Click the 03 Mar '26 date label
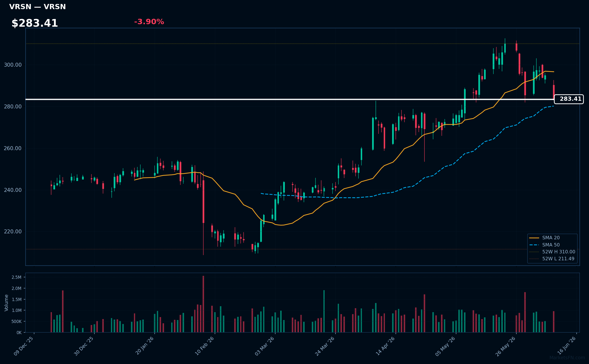The height and width of the screenshot is (364, 589). pyautogui.click(x=265, y=346)
